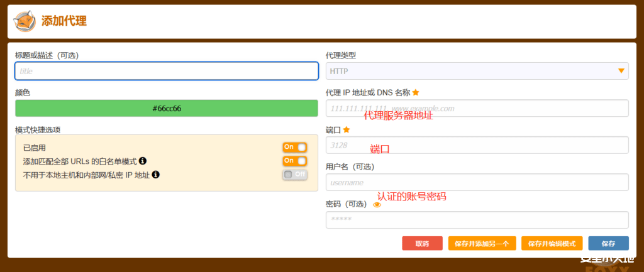644x272 pixels.
Task: Click the star icon next to 端口
Action: [347, 129]
